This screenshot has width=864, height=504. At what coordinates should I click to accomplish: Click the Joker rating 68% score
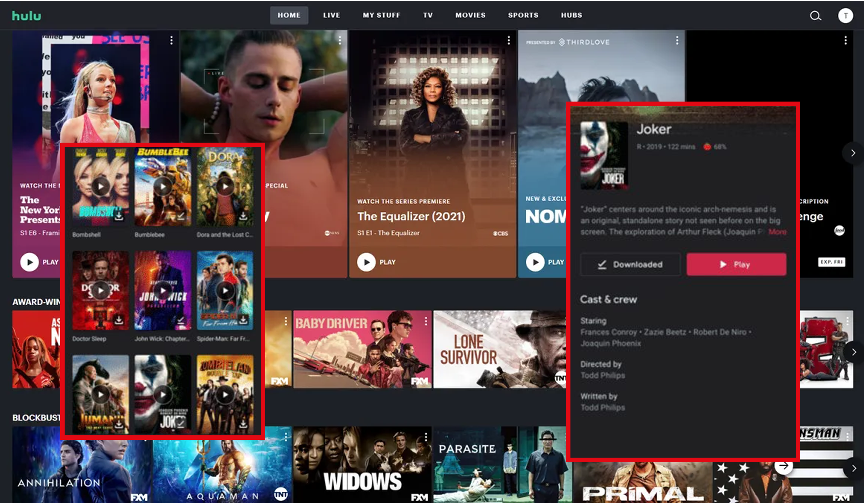[714, 147]
